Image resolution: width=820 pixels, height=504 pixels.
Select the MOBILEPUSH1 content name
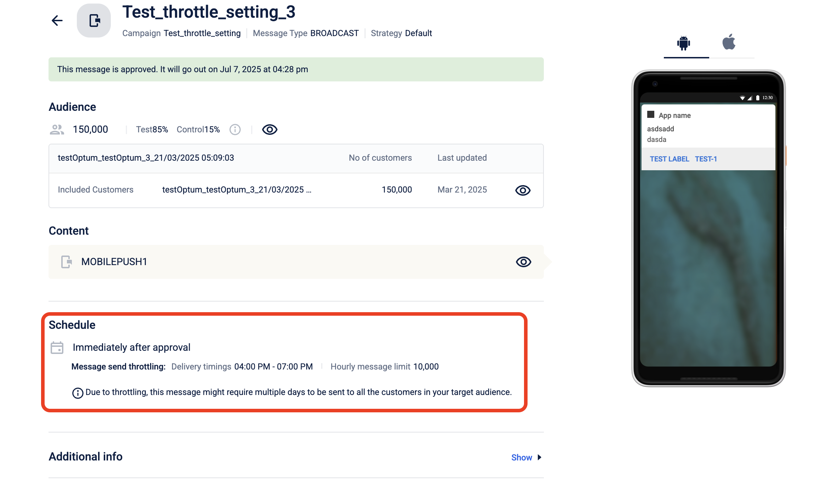[114, 262]
